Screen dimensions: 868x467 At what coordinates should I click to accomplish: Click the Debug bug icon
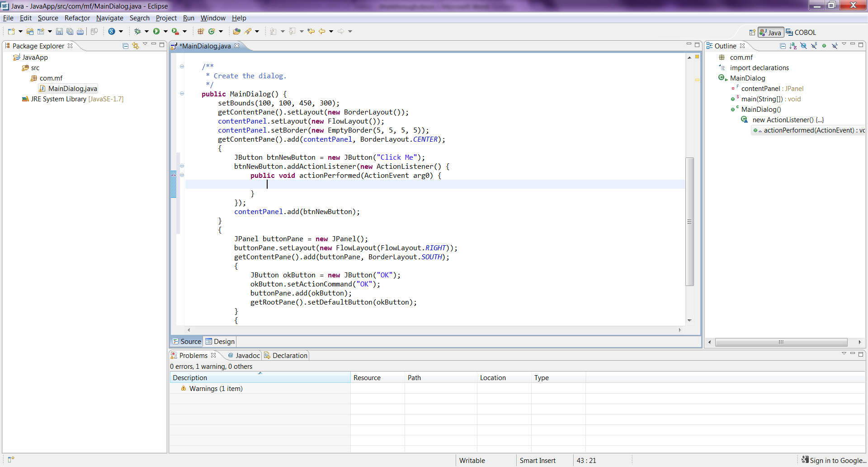click(x=137, y=32)
